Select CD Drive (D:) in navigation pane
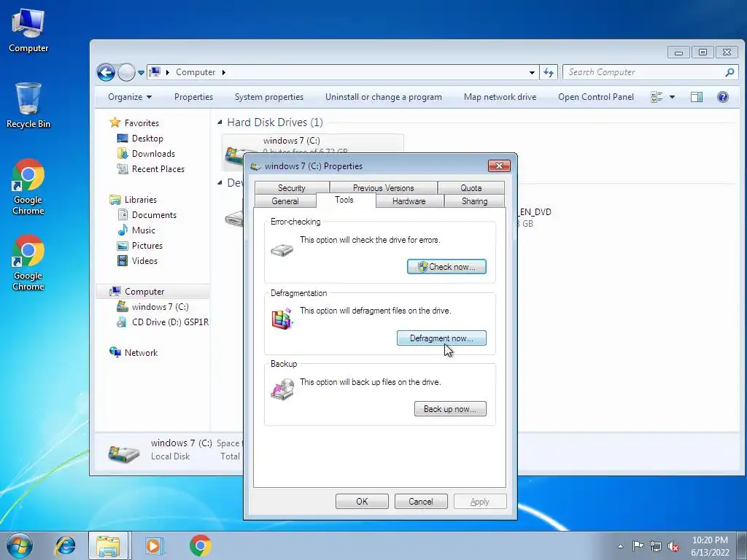Screen dimensions: 747x560 pyautogui.click(x=162, y=322)
